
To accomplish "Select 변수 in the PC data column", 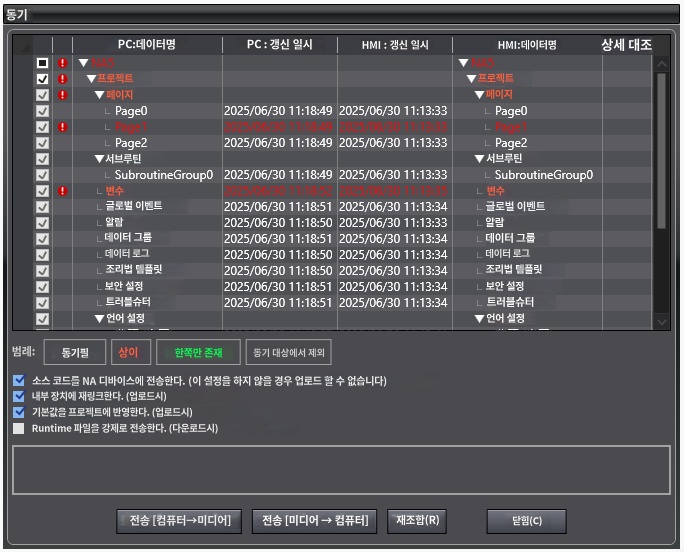I will point(114,191).
